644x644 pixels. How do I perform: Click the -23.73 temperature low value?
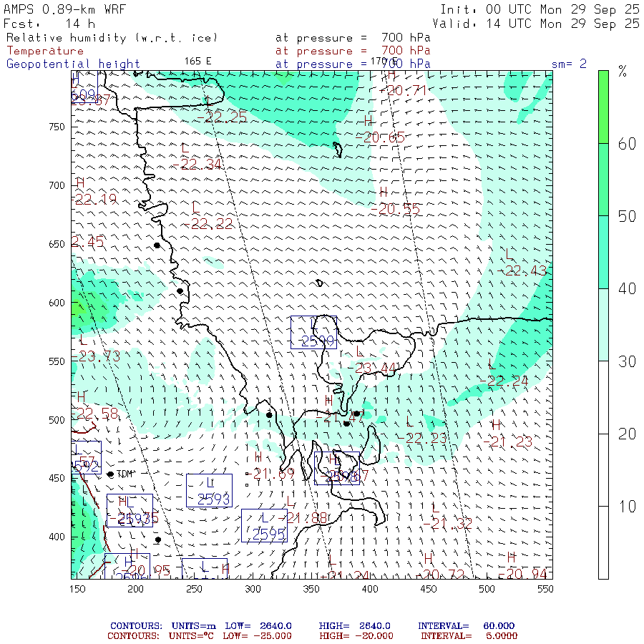coord(97,356)
